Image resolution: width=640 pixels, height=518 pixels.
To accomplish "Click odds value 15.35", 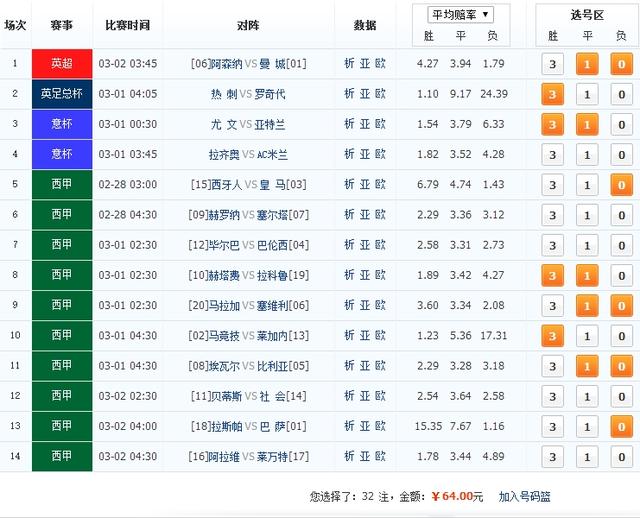I will tap(428, 426).
